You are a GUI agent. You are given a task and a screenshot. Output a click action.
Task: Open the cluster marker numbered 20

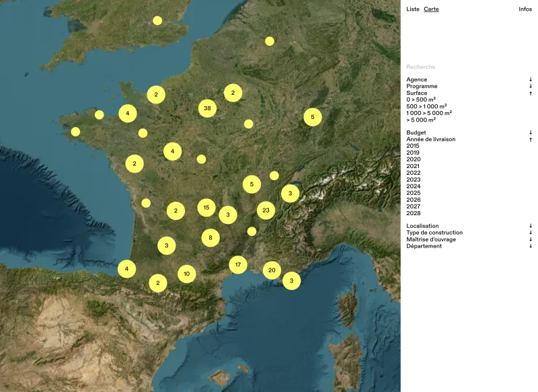pyautogui.click(x=272, y=270)
